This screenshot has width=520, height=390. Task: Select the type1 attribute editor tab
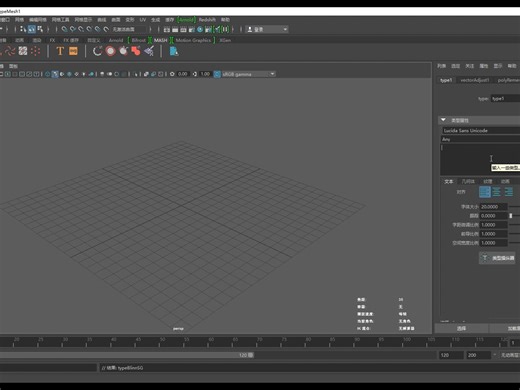(x=446, y=80)
